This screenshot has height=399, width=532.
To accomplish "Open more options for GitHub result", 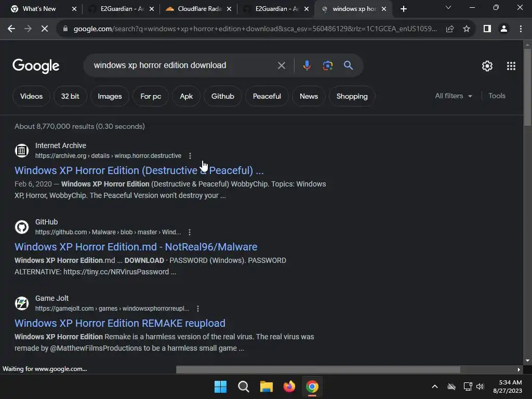I will pyautogui.click(x=189, y=232).
